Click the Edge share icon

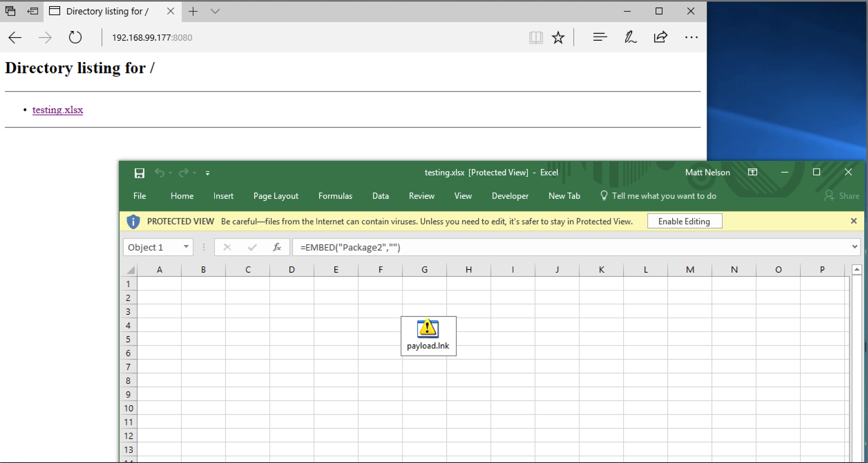tap(660, 37)
